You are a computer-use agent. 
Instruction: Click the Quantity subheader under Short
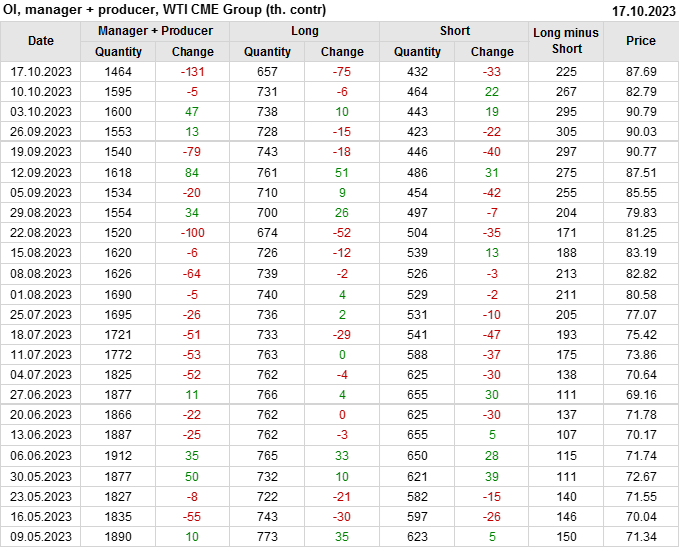(x=417, y=52)
